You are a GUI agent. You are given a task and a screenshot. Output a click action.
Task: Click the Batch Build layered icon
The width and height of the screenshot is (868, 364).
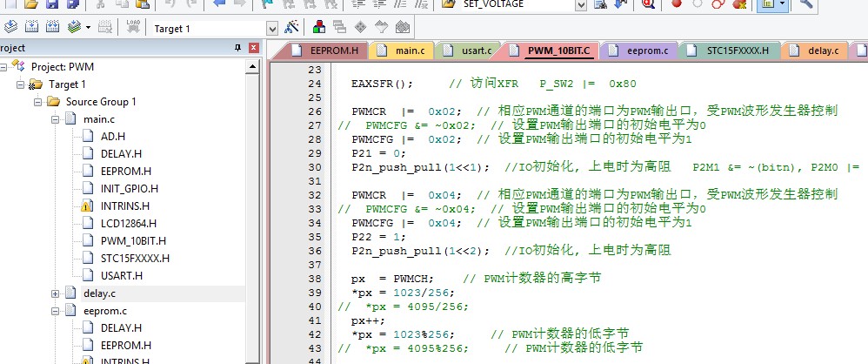pos(74,27)
